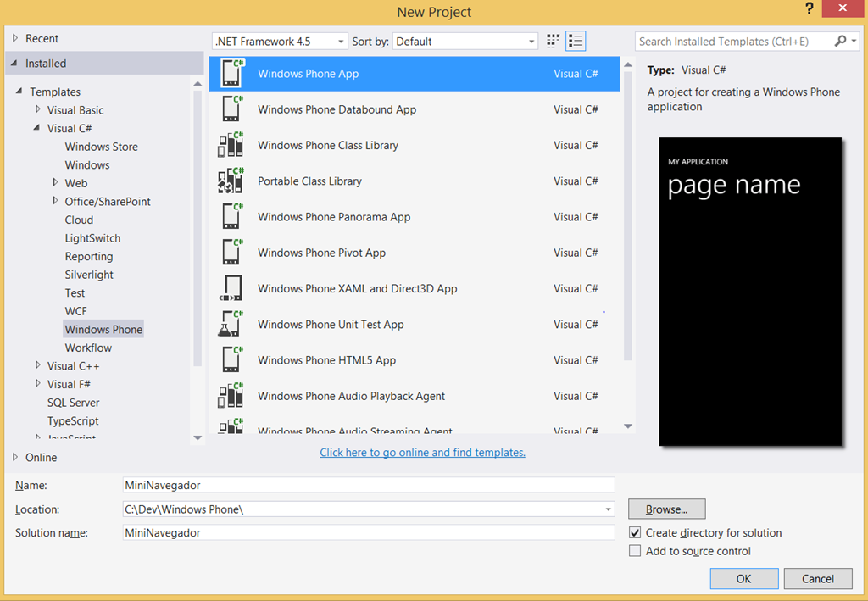The height and width of the screenshot is (601, 868).
Task: Select Windows Phone Pivot App text
Action: tap(321, 253)
